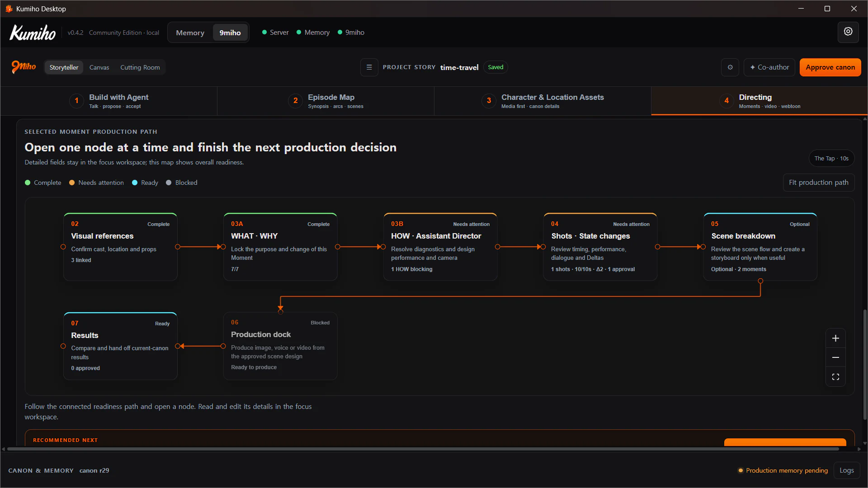868x488 pixels.
Task: Click the Memory status indicator dot label
Action: [x=313, y=33]
